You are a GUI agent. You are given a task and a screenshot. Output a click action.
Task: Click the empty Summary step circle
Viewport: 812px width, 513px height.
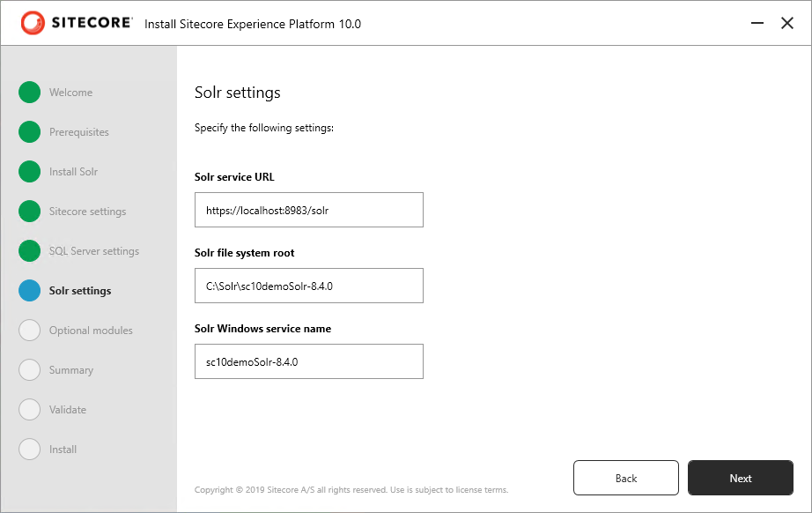30,369
